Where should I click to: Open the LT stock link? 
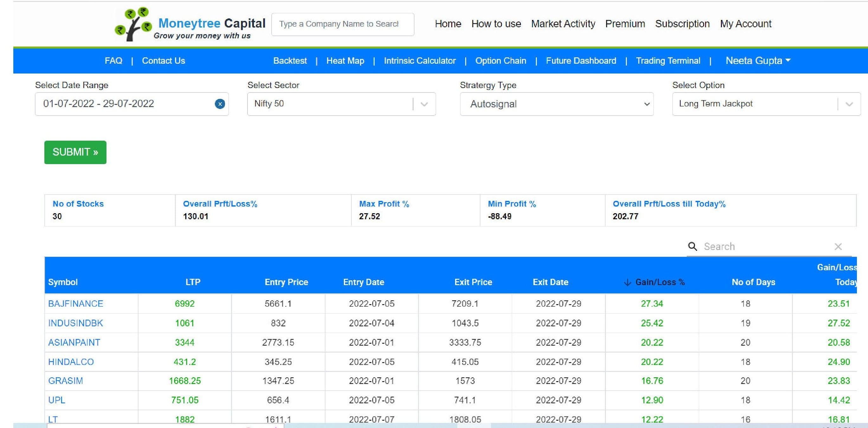[x=53, y=419]
